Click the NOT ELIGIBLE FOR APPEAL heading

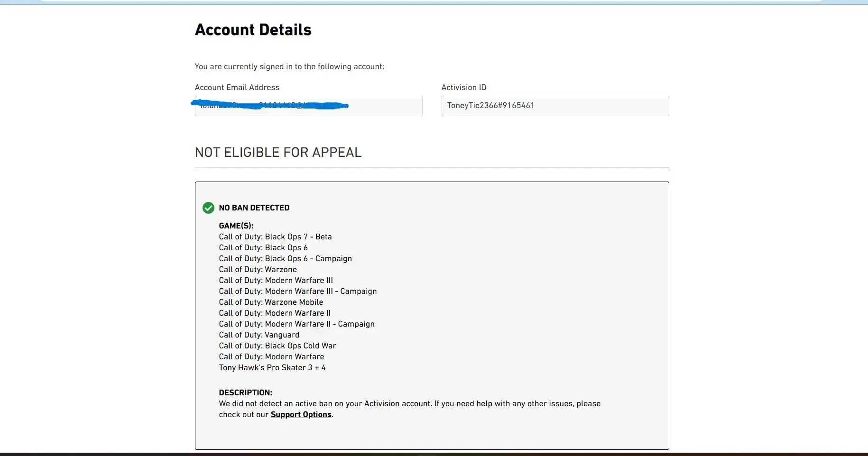pyautogui.click(x=278, y=153)
